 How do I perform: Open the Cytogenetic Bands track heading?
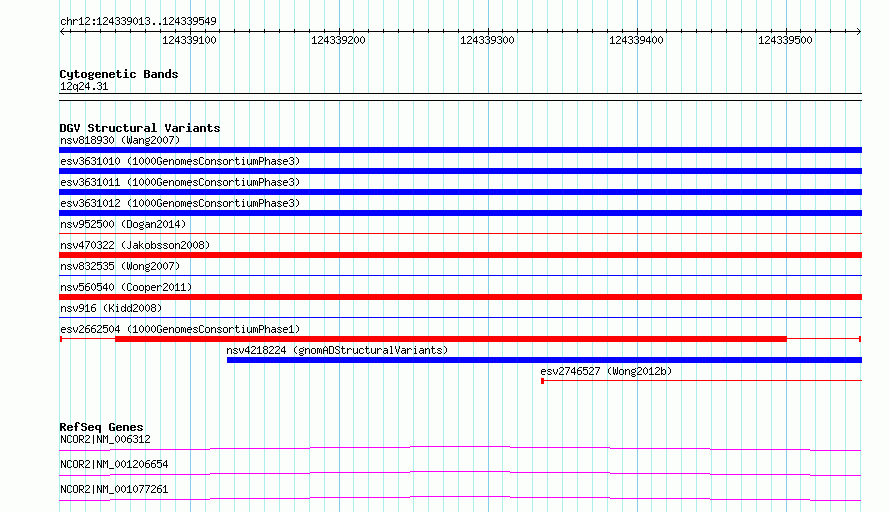click(x=119, y=74)
